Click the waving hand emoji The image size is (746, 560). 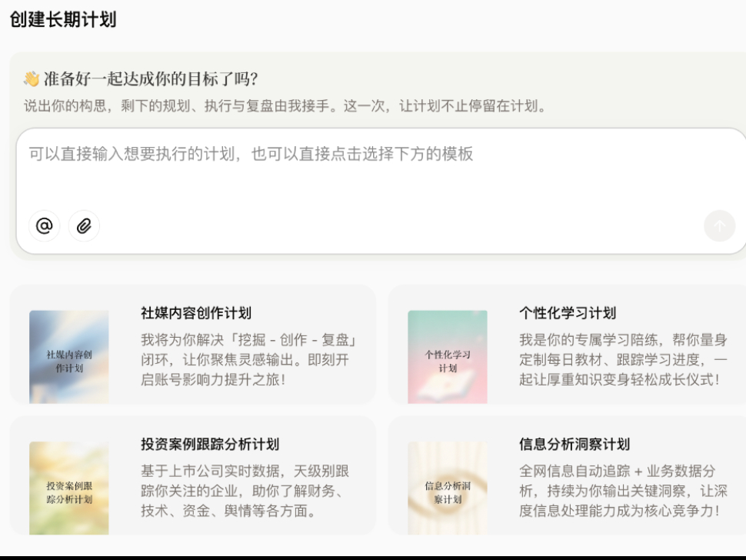coord(32,78)
